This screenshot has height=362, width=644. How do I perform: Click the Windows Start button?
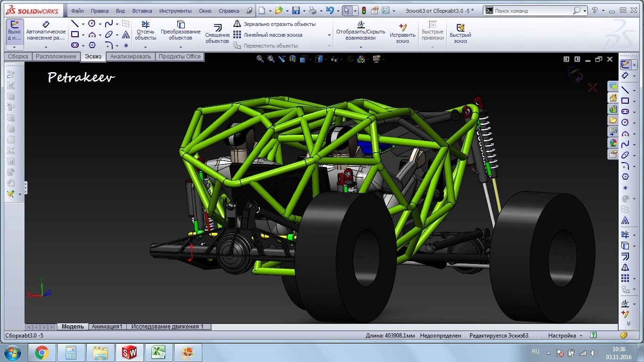pyautogui.click(x=12, y=353)
